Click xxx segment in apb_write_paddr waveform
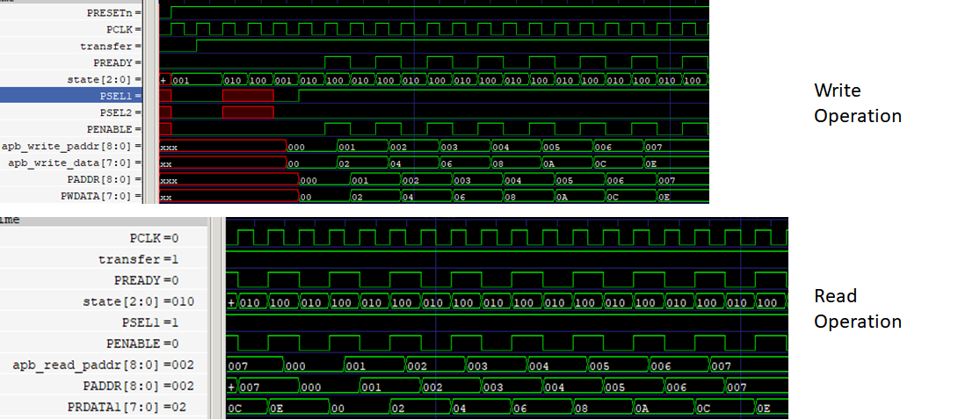The image size is (980, 420). pos(223,147)
